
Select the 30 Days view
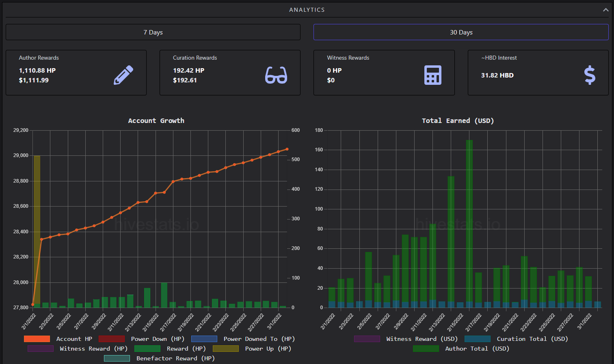[461, 32]
